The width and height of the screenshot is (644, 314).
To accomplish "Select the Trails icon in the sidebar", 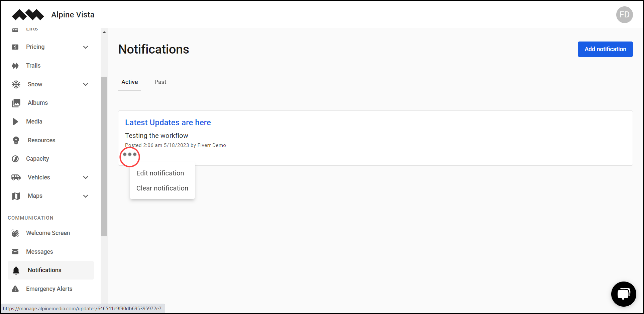I will [x=15, y=66].
